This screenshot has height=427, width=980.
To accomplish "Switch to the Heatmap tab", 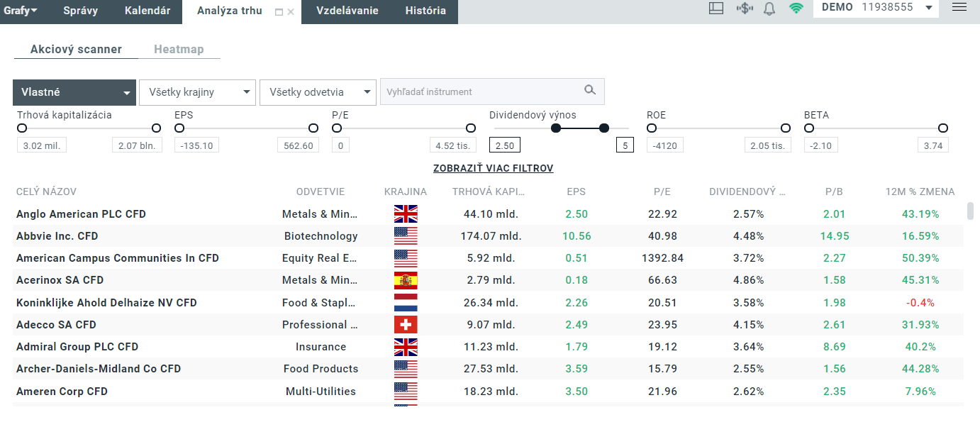I will (x=179, y=50).
